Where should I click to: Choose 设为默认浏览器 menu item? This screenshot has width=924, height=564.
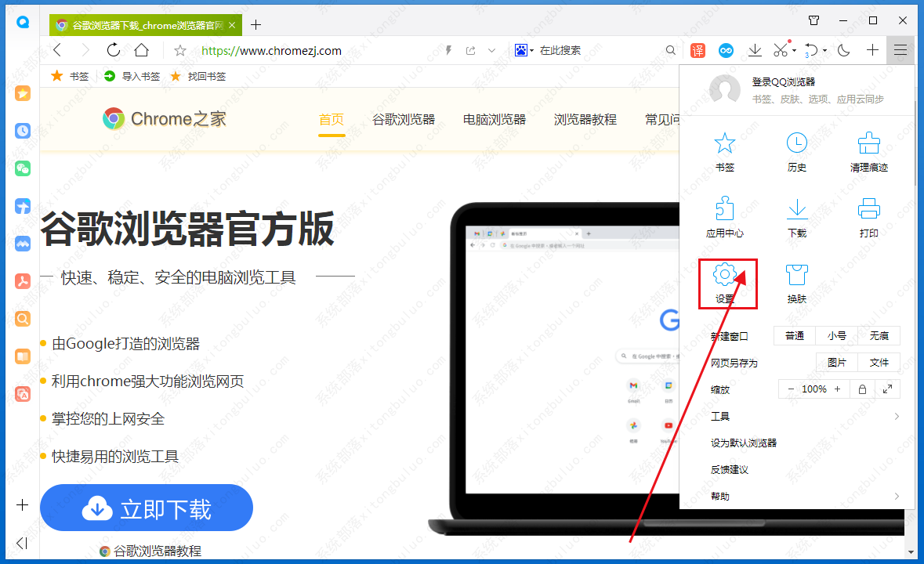click(x=744, y=443)
